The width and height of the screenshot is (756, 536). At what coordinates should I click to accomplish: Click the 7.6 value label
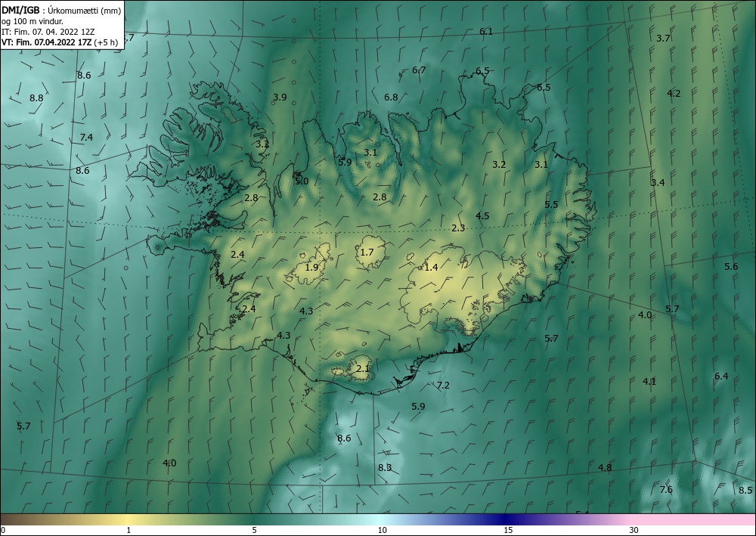pos(666,490)
